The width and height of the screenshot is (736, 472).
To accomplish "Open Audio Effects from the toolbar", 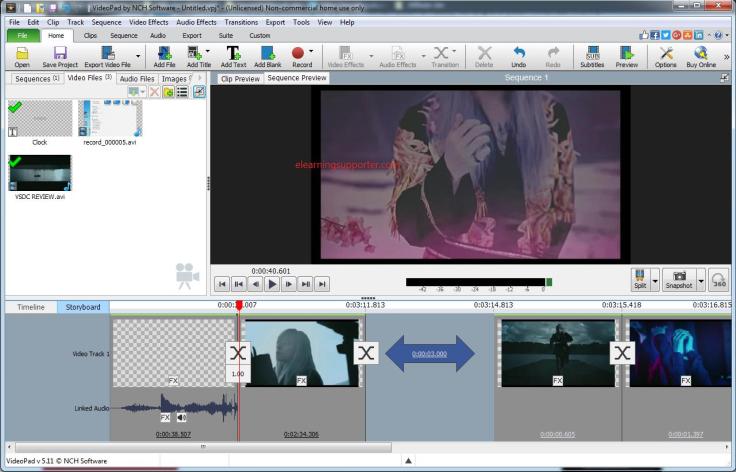I will pos(398,57).
